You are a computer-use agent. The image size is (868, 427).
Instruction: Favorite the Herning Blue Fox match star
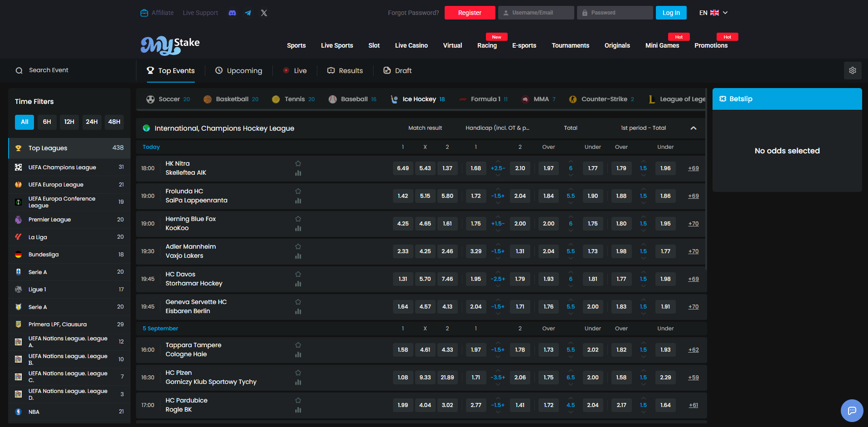pos(298,219)
